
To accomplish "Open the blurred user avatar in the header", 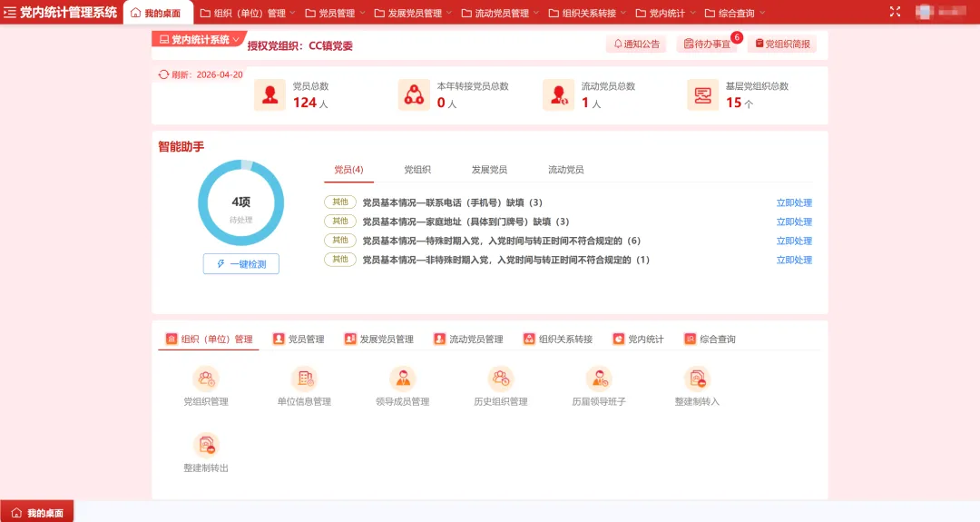I will 925,12.
